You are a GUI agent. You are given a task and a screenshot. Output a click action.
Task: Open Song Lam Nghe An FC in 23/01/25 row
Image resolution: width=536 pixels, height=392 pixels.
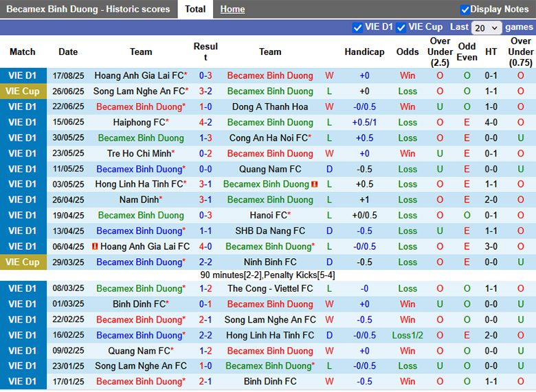click(x=141, y=366)
